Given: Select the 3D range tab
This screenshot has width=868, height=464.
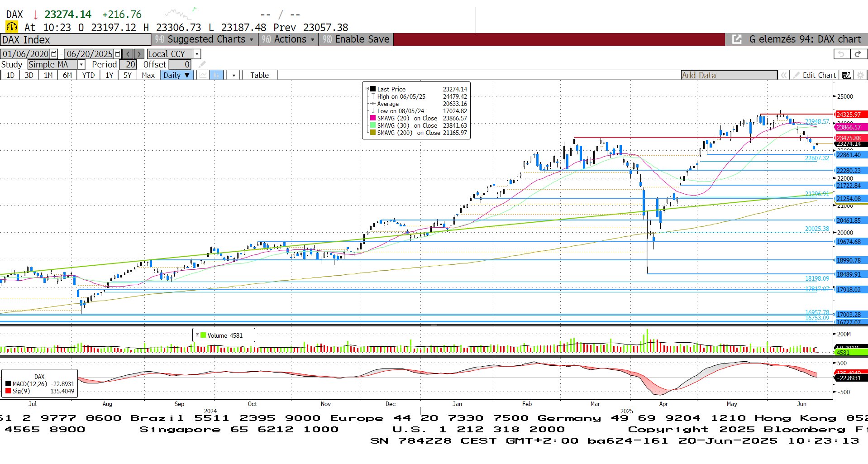Looking at the screenshot, I should pos(29,75).
